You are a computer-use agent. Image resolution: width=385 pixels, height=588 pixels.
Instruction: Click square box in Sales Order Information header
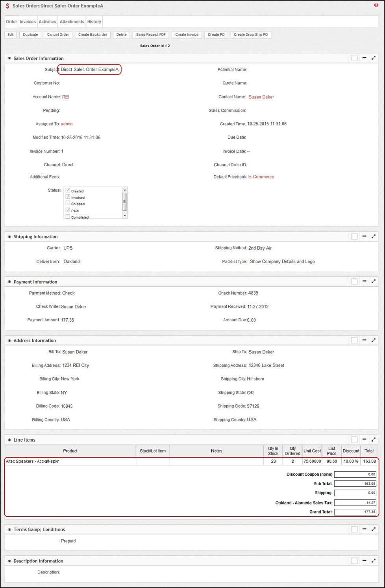354,58
